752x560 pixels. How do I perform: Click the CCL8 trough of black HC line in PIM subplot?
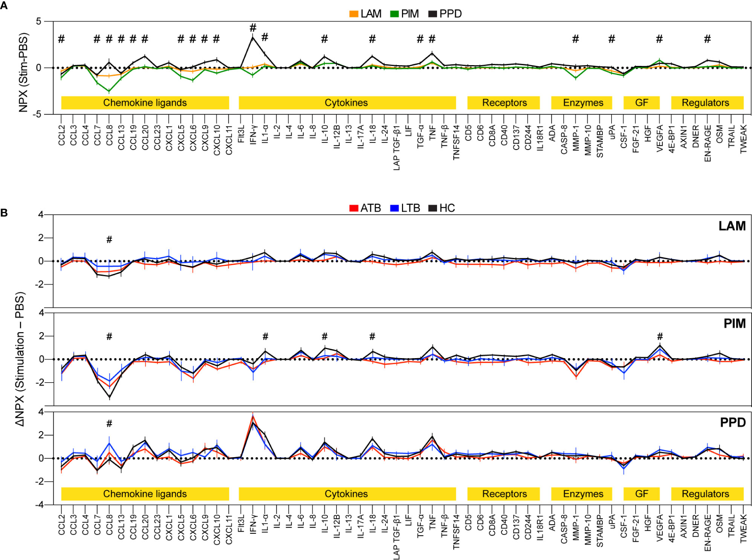pos(109,397)
